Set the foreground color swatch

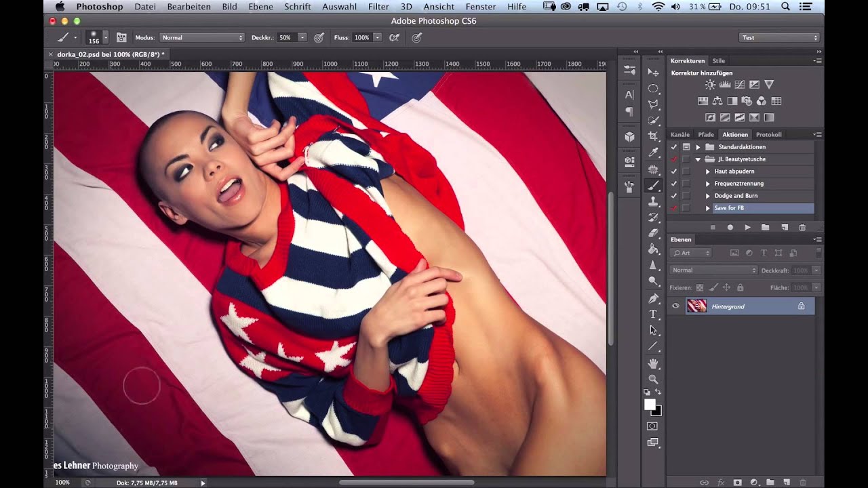pyautogui.click(x=650, y=405)
